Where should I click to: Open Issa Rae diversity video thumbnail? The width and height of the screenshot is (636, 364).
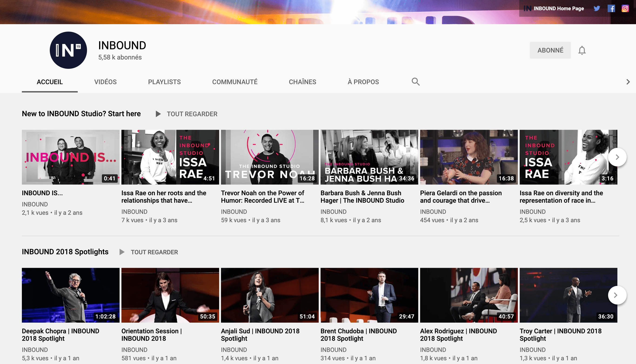(569, 157)
